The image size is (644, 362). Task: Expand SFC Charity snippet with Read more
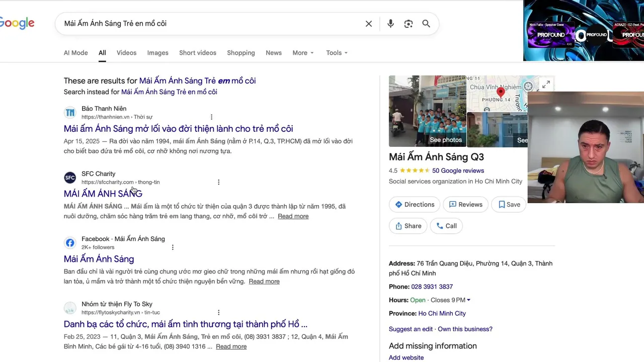[x=293, y=216]
